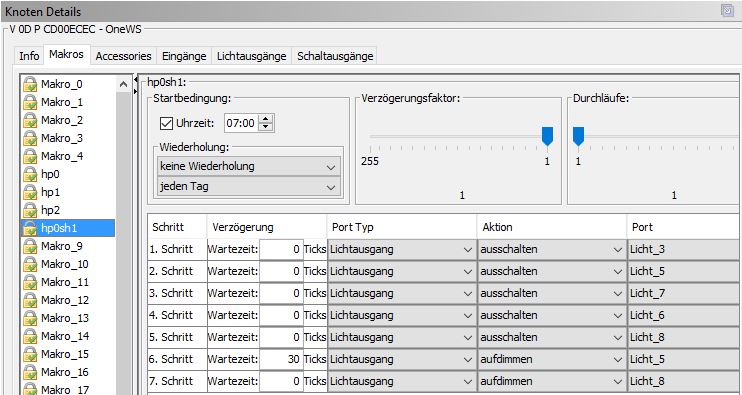
Task: Select the Port cell Licht_3
Action: 684,249
